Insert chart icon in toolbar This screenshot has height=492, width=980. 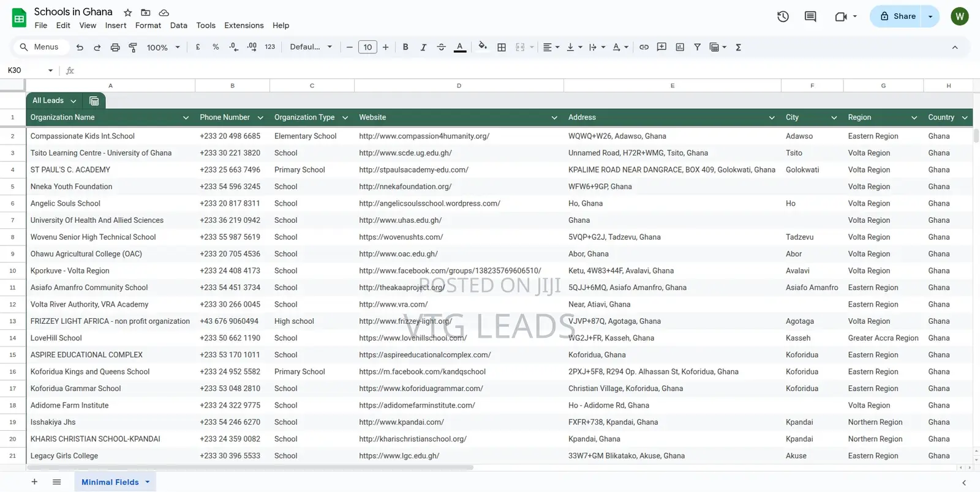(x=680, y=47)
